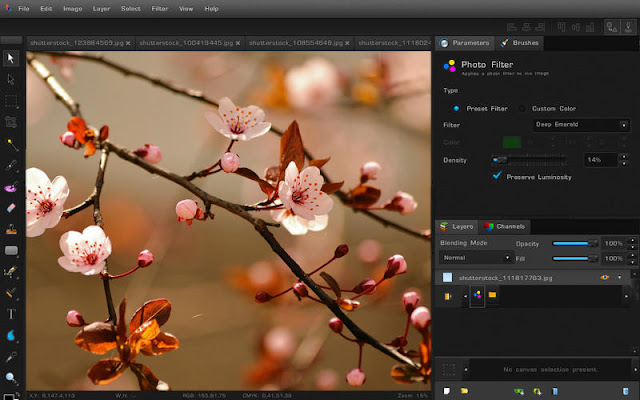Select the Eraser tool
Image resolution: width=640 pixels, height=400 pixels.
point(11,208)
